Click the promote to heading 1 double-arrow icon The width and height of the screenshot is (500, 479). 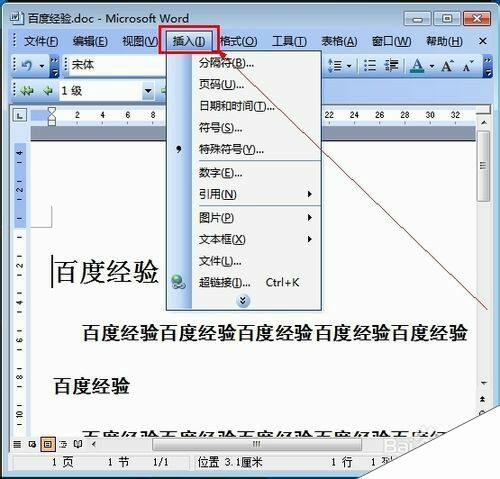[x=27, y=90]
